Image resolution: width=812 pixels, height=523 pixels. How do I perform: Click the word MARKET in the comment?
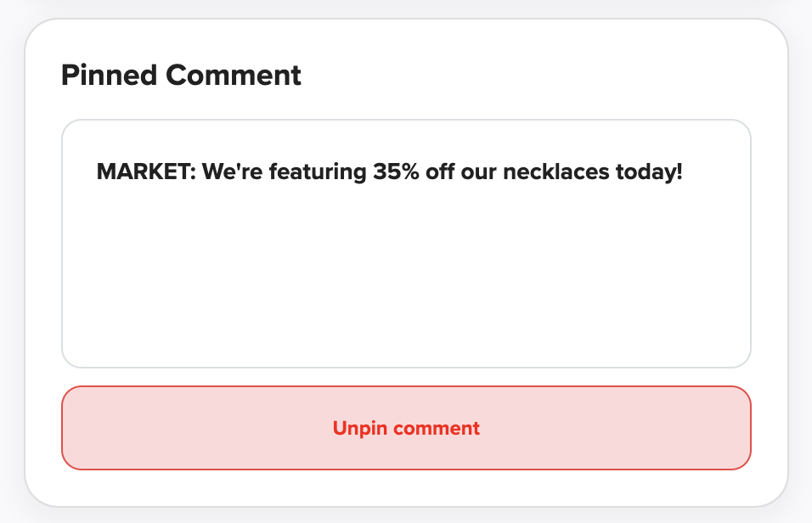coord(146,172)
